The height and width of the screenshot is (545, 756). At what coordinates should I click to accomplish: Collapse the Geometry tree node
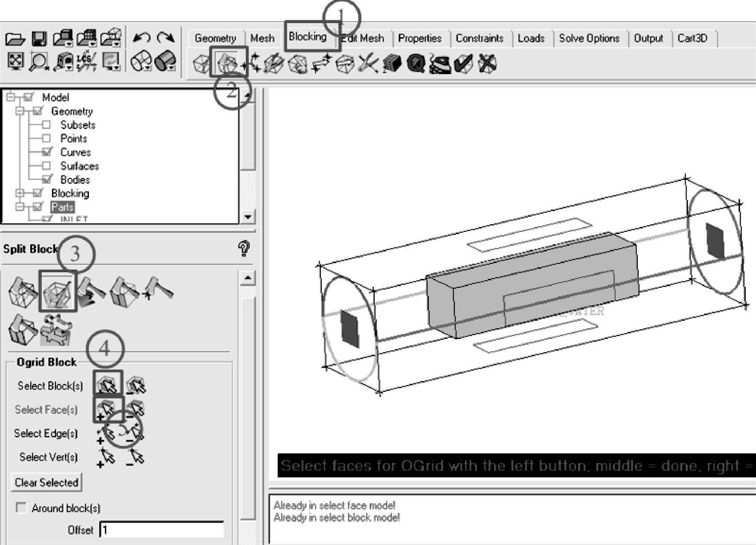20,111
